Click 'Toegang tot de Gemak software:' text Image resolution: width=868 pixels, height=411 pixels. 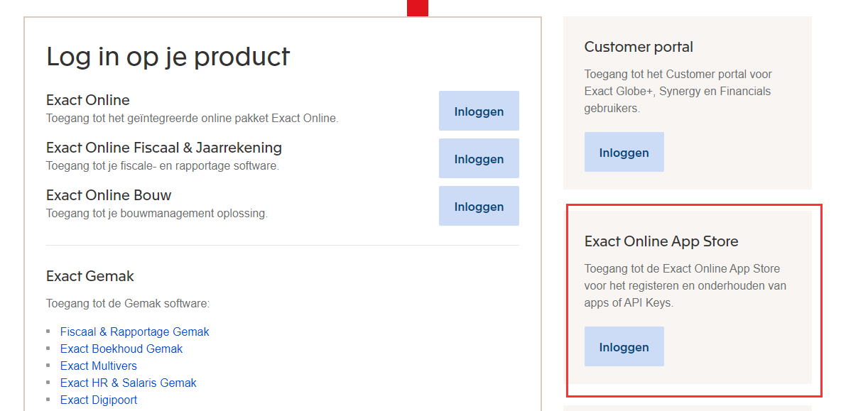pos(128,304)
